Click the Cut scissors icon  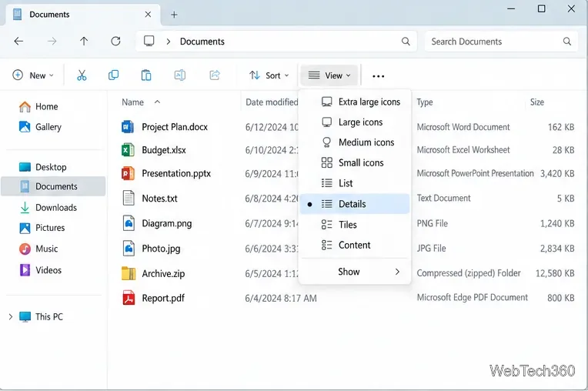pyautogui.click(x=82, y=75)
